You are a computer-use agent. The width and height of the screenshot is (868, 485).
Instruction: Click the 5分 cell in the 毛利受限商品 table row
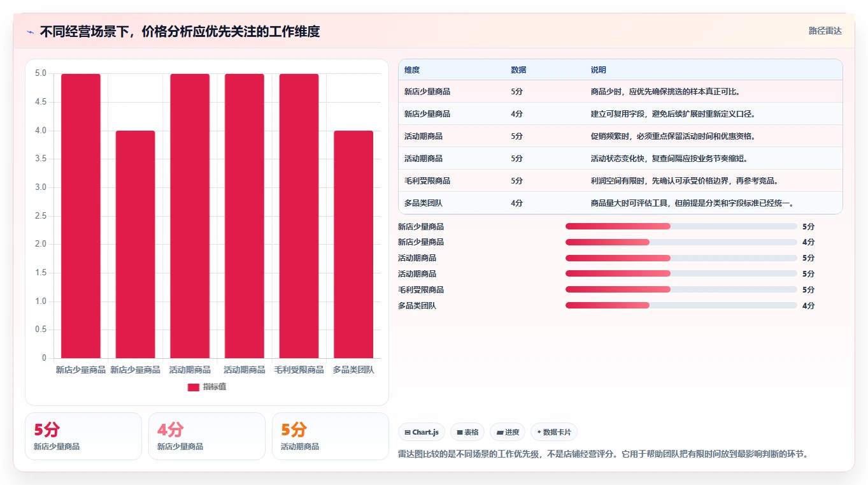click(516, 181)
